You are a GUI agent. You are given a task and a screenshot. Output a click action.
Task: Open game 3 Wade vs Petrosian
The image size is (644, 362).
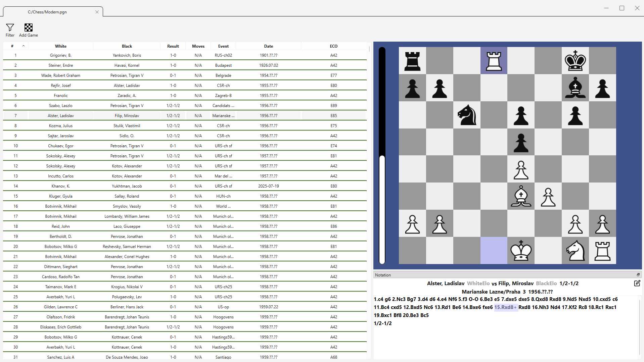(185, 75)
